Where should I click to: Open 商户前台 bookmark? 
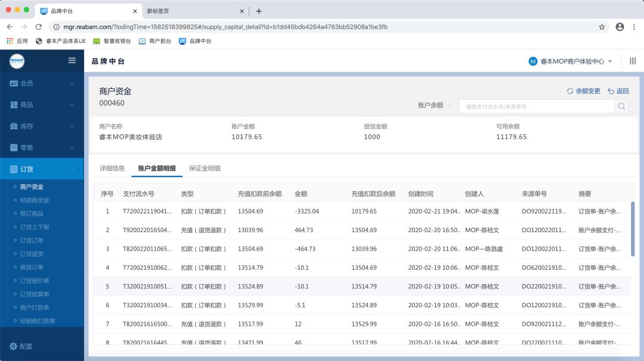(x=155, y=41)
